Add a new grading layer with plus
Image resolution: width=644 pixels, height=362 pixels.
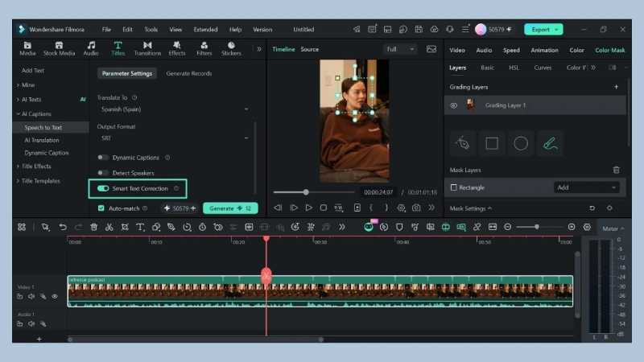tap(616, 87)
